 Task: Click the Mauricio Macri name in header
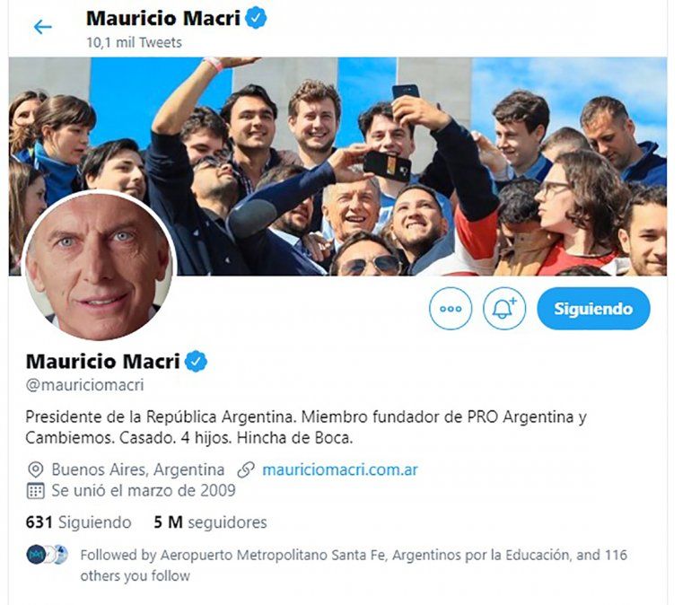point(163,18)
